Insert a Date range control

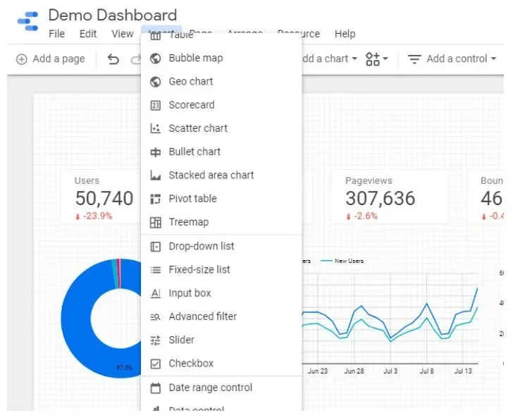[221, 388]
